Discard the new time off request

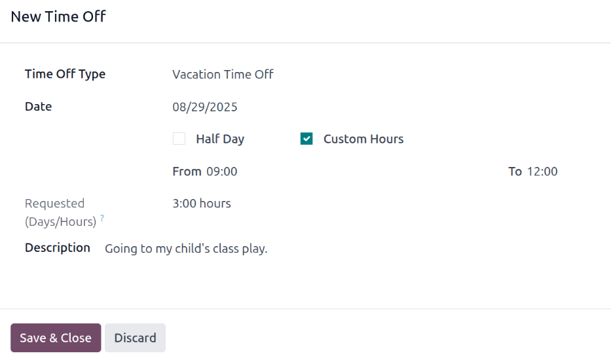[135, 338]
